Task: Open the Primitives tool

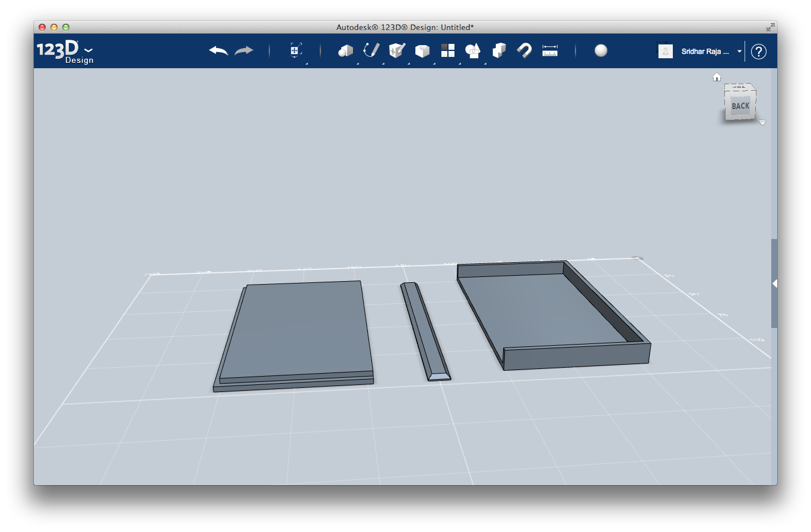Action: [345, 50]
